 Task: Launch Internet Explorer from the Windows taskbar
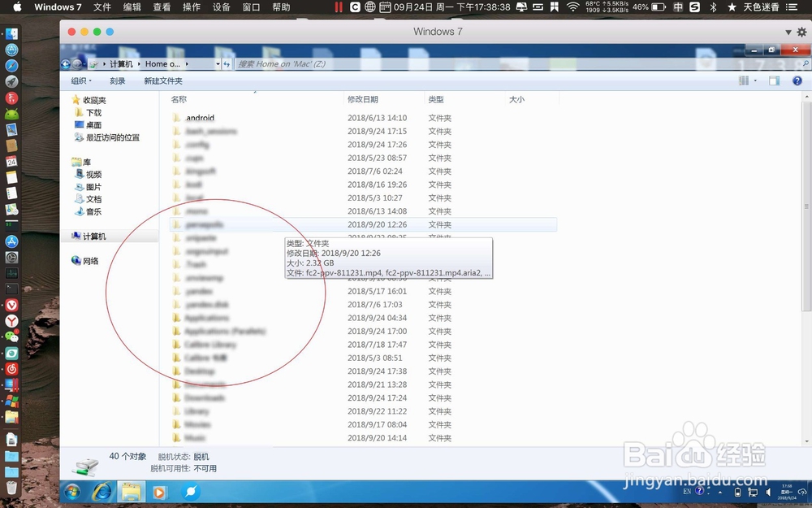click(101, 492)
